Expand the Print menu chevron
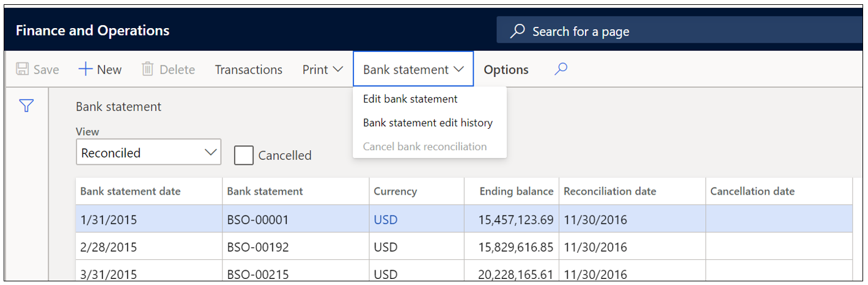This screenshot has width=868, height=285. tap(338, 70)
